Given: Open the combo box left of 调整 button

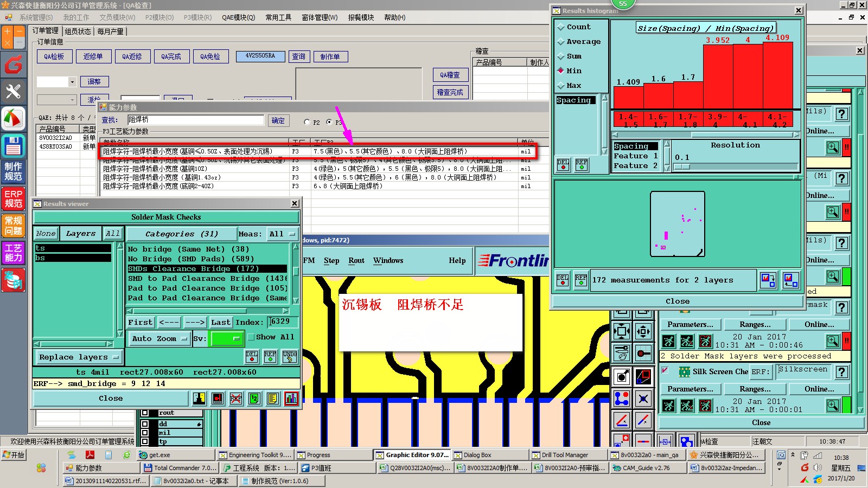Looking at the screenshot, I should coord(56,82).
